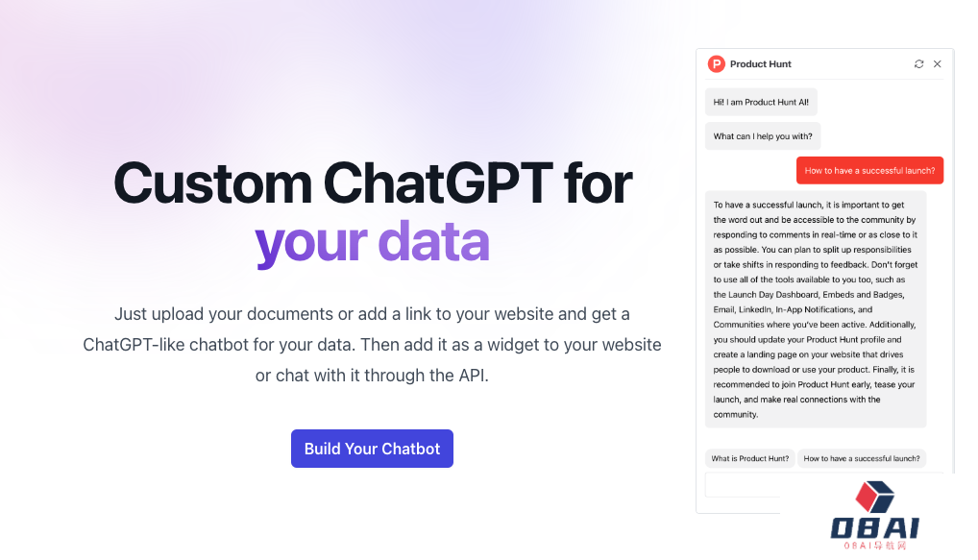
Task: Select the 'What is Product Hunt?' suggestion chip
Action: [x=749, y=458]
